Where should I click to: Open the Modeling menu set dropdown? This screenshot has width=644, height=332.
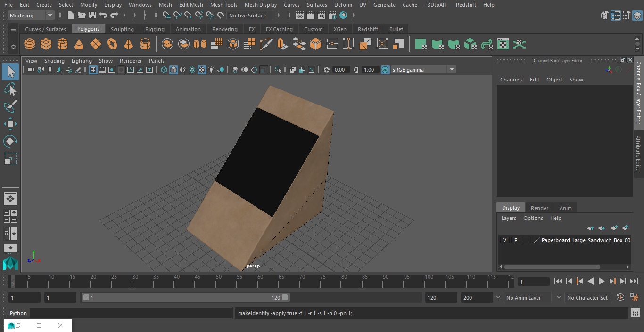[32, 16]
